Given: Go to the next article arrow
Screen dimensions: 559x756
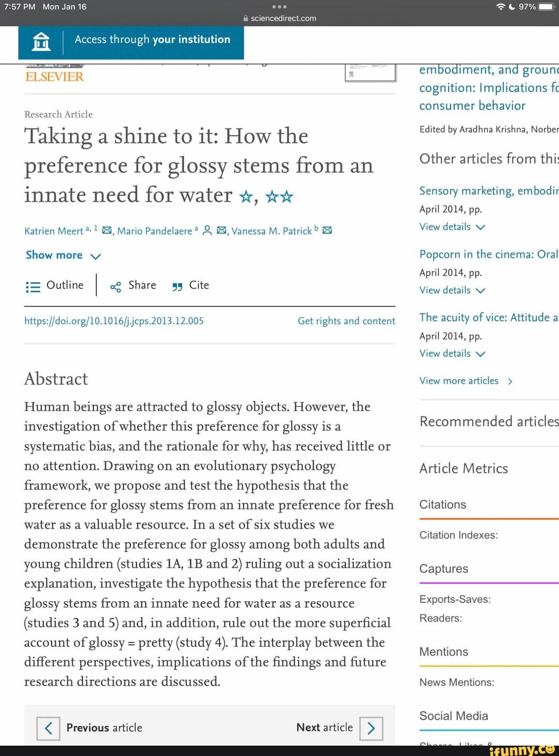Looking at the screenshot, I should coord(371,728).
